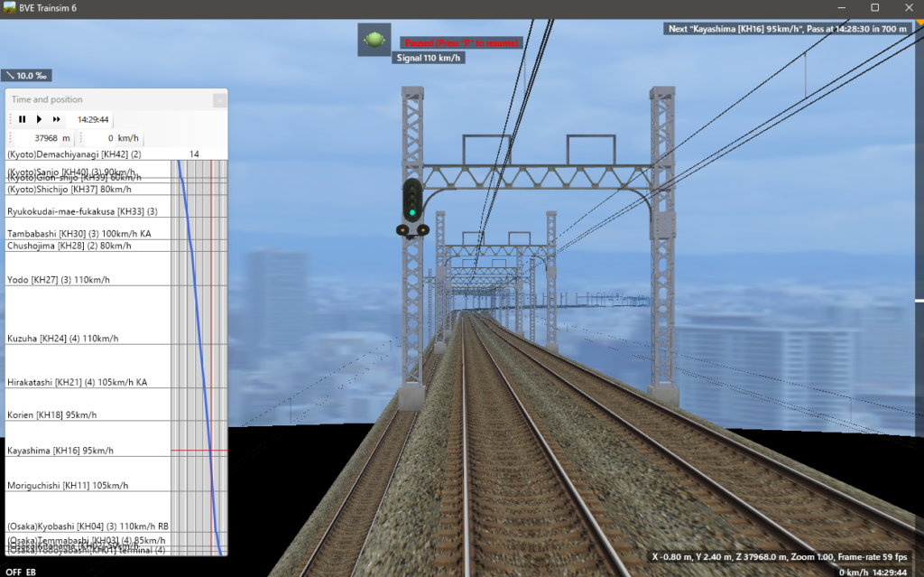Maximize the BVE Trainsim window

pos(874,7)
